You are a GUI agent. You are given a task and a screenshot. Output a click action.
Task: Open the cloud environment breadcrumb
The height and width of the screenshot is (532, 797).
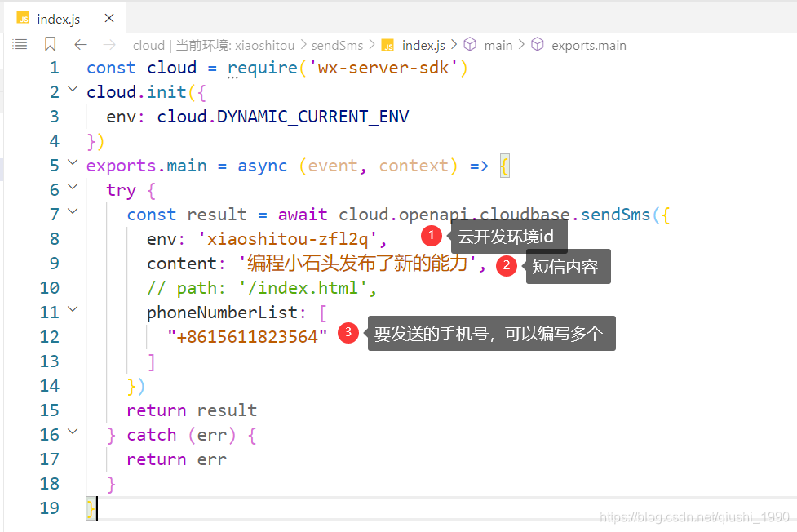click(x=214, y=45)
